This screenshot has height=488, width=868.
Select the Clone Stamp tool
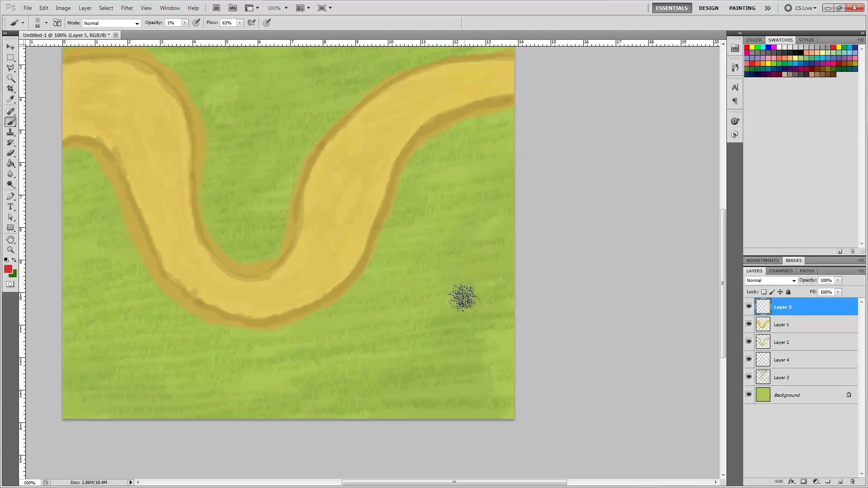10,132
